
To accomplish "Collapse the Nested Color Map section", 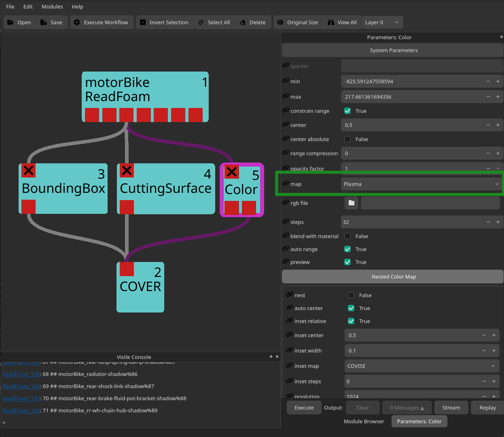I will click(393, 277).
